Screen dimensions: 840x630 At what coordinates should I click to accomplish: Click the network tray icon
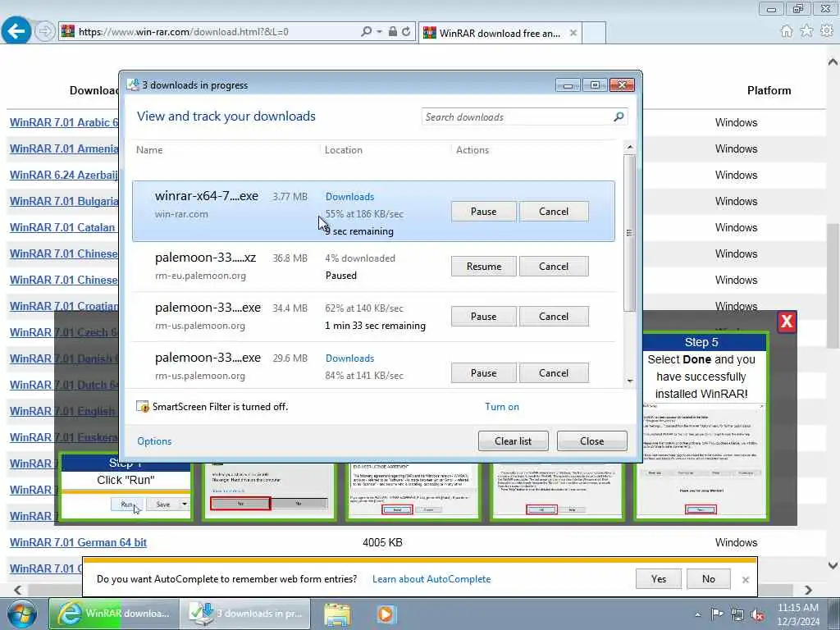737,615
